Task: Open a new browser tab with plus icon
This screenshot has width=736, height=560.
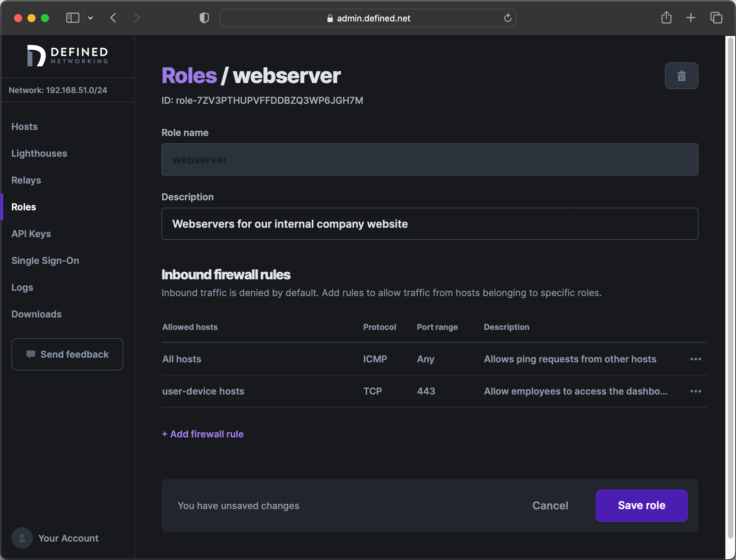Action: [691, 18]
